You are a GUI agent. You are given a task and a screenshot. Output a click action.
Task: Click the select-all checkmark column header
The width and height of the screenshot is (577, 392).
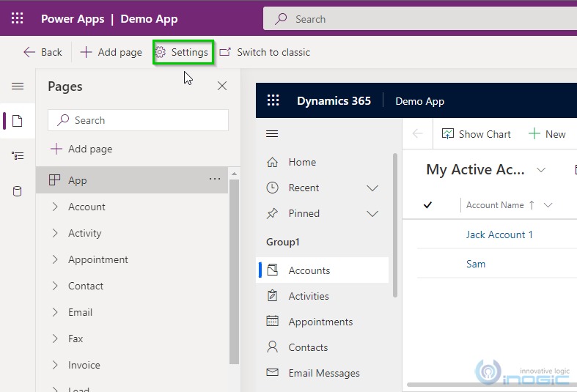428,205
